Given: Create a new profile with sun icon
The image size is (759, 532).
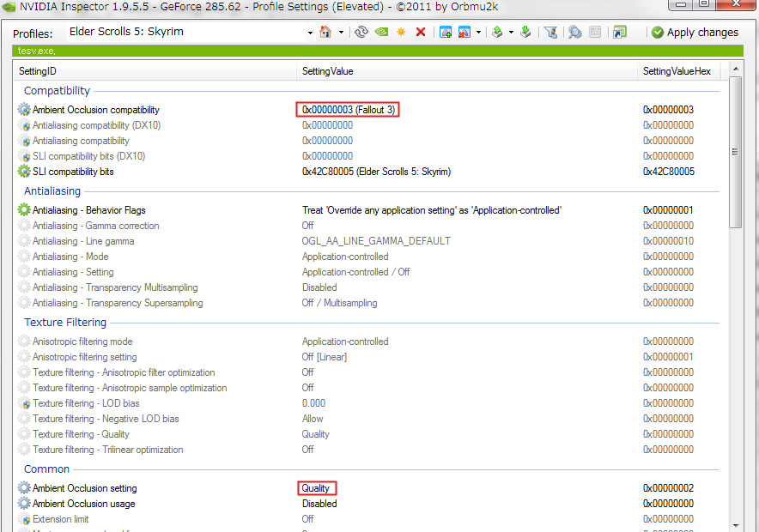Looking at the screenshot, I should pos(401,33).
